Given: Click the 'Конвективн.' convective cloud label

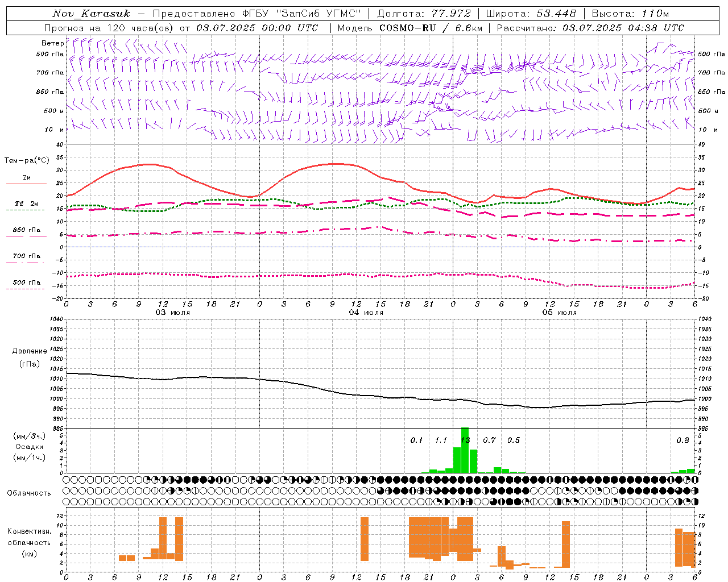Looking at the screenshot, I should tap(29, 531).
